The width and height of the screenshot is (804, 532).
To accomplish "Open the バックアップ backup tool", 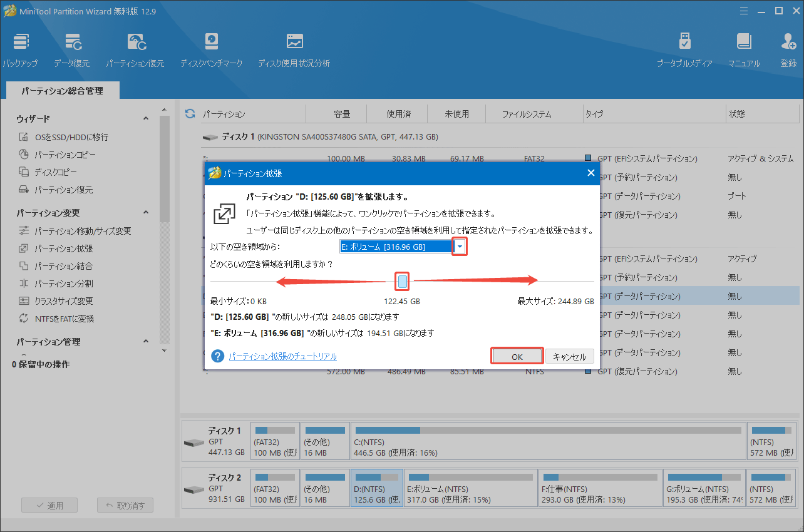I will pos(20,51).
